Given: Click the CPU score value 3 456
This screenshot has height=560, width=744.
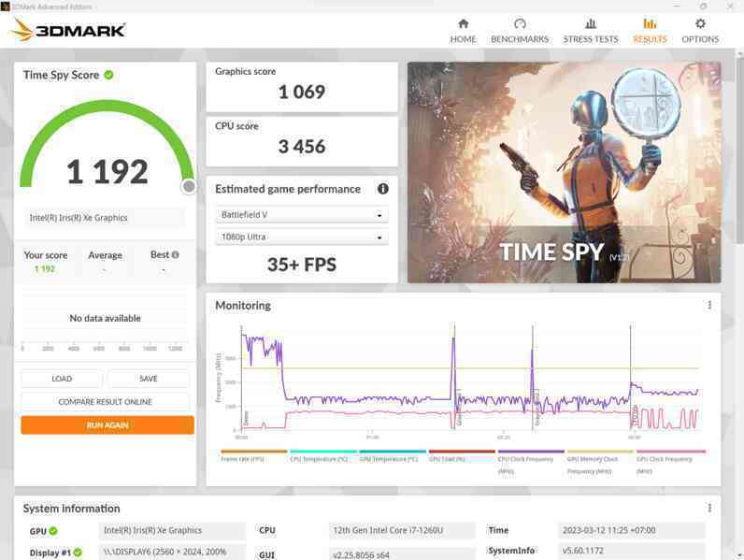Looking at the screenshot, I should pos(302,147).
